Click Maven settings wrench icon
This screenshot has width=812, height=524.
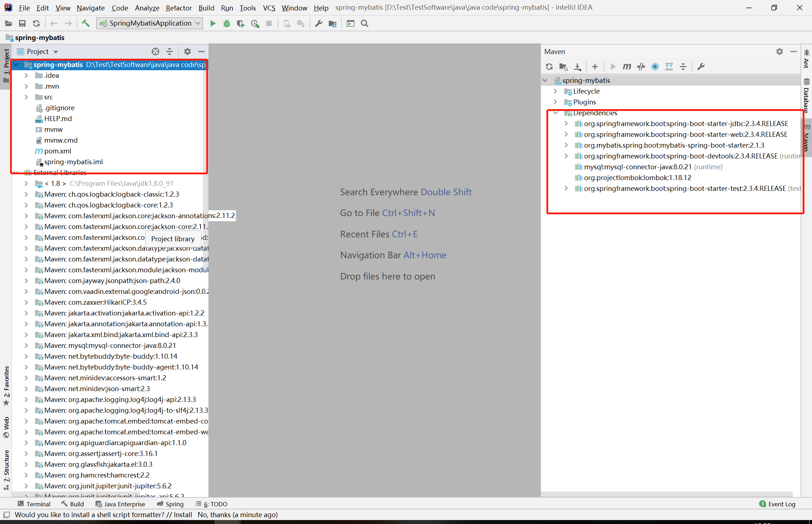click(701, 67)
